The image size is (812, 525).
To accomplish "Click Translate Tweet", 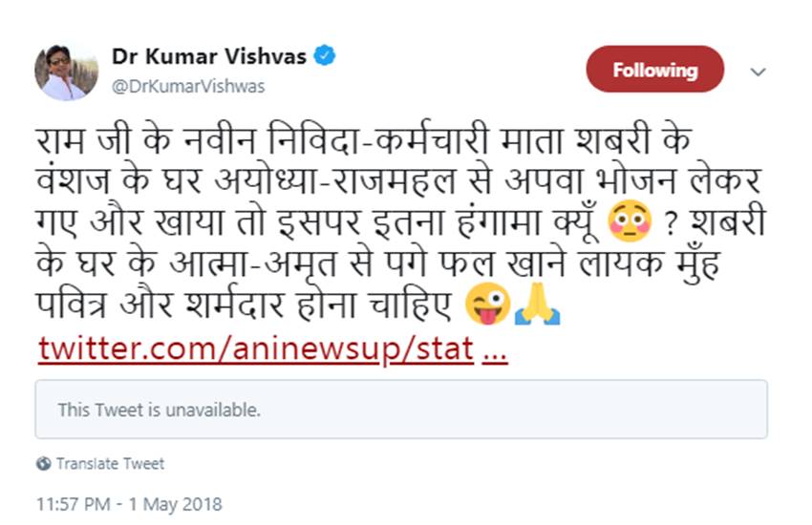I will pos(110,464).
